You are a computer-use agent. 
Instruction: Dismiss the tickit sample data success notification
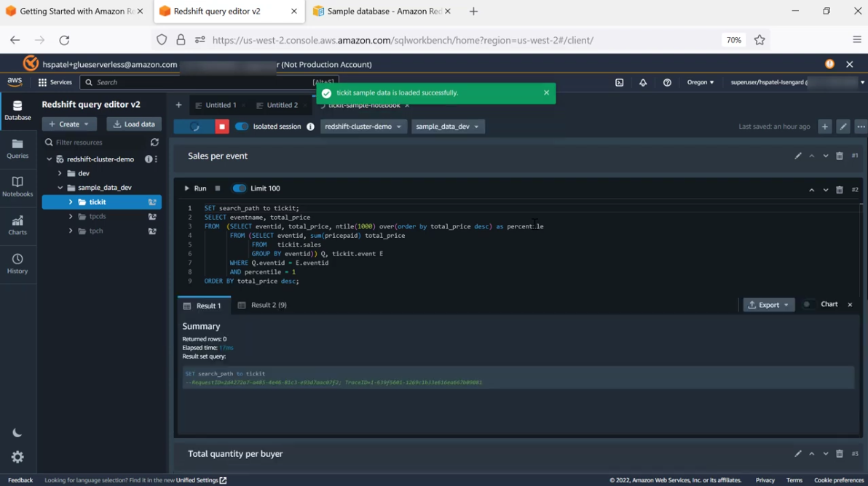point(546,93)
